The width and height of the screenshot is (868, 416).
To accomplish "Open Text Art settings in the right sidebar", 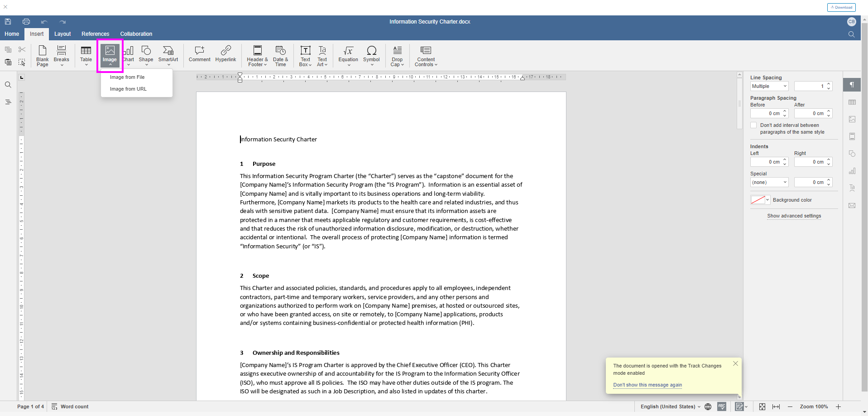I will coord(852,188).
